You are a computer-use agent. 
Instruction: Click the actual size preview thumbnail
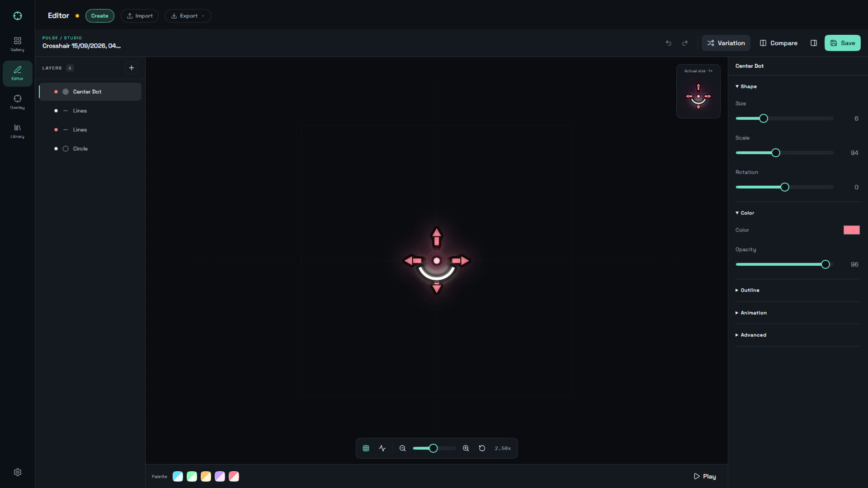pyautogui.click(x=698, y=91)
